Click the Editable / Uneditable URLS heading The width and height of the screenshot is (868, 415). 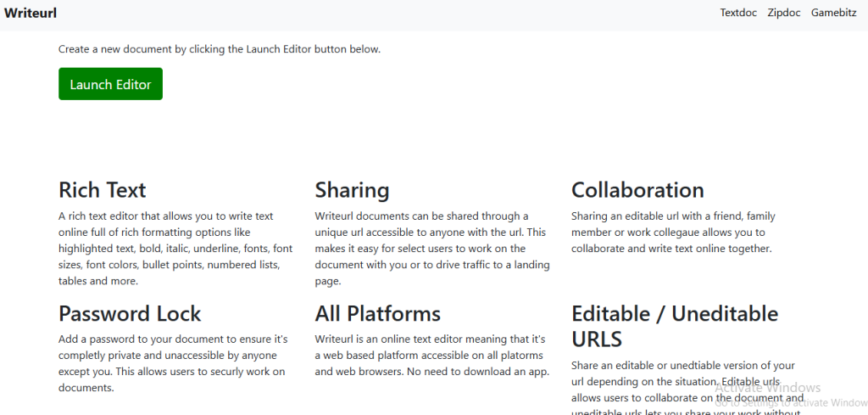pyautogui.click(x=675, y=326)
